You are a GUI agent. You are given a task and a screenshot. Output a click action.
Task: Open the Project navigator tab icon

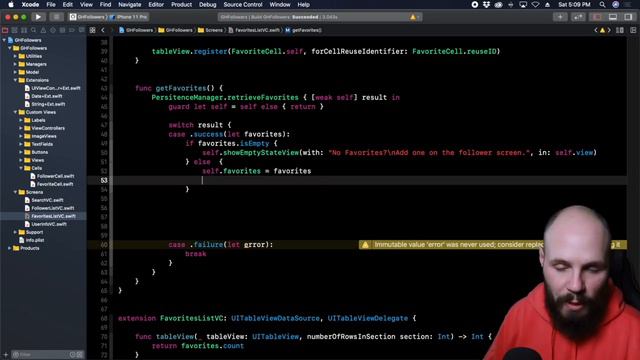coord(5,30)
